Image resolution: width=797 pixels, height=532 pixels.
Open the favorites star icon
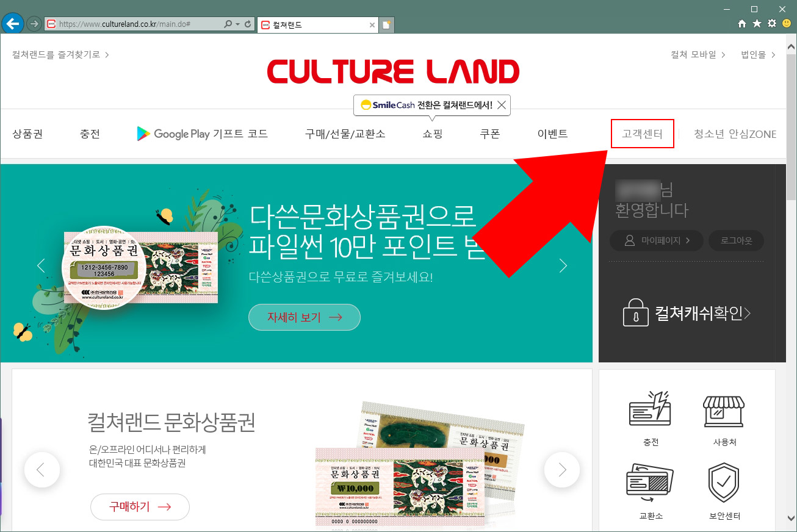757,24
